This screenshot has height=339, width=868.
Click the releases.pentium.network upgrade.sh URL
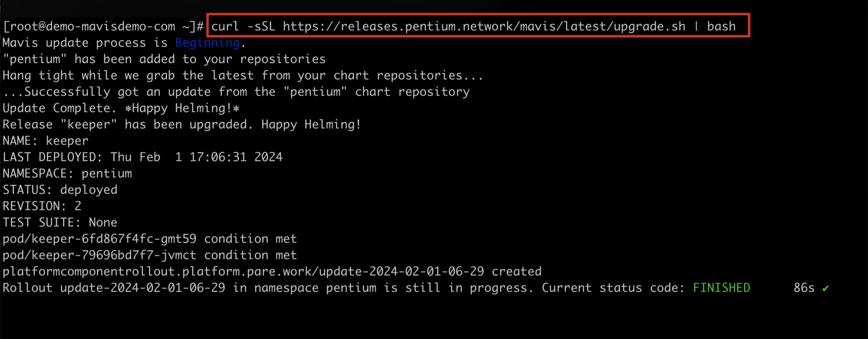(x=484, y=26)
